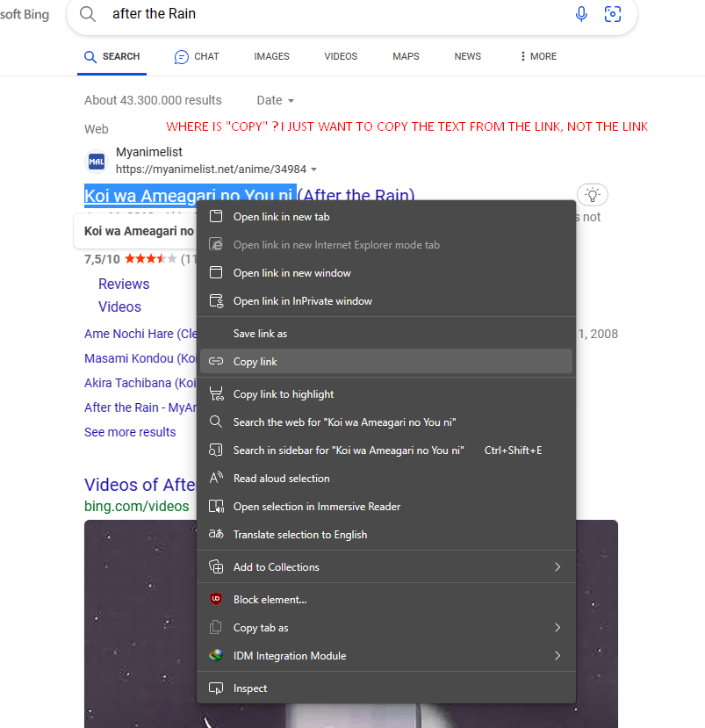Click the lightbulb insights icon by the result
Screen dimensions: 705x728
coord(593,195)
